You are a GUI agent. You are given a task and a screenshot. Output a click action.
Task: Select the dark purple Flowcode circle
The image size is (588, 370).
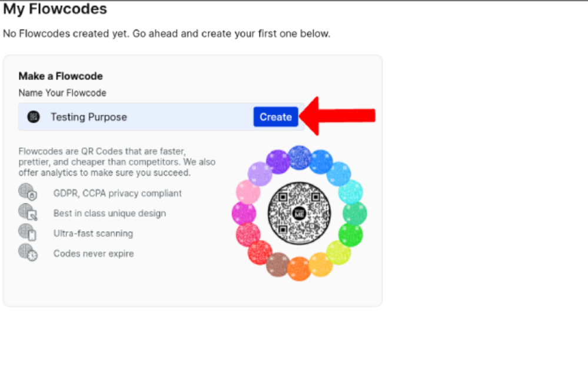(x=278, y=162)
